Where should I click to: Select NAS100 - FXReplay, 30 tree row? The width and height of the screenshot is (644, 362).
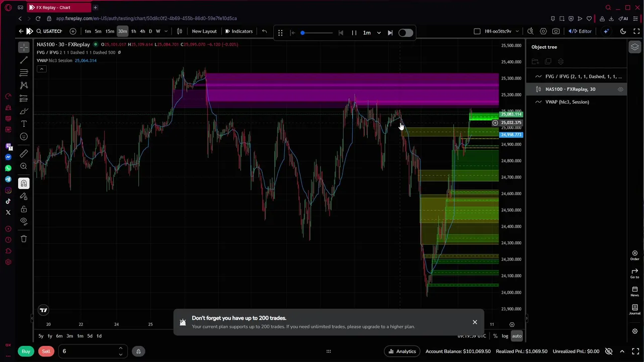tap(577, 89)
